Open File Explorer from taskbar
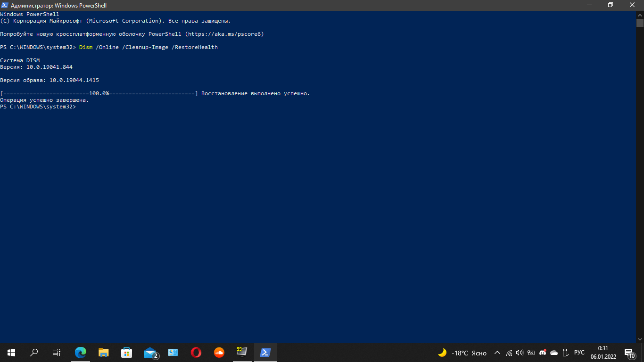 pos(104,352)
